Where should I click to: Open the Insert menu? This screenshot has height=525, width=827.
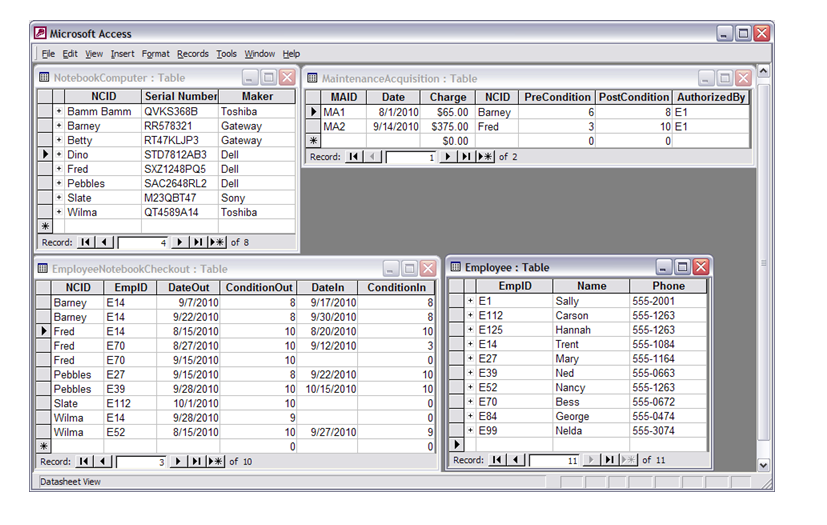[122, 54]
